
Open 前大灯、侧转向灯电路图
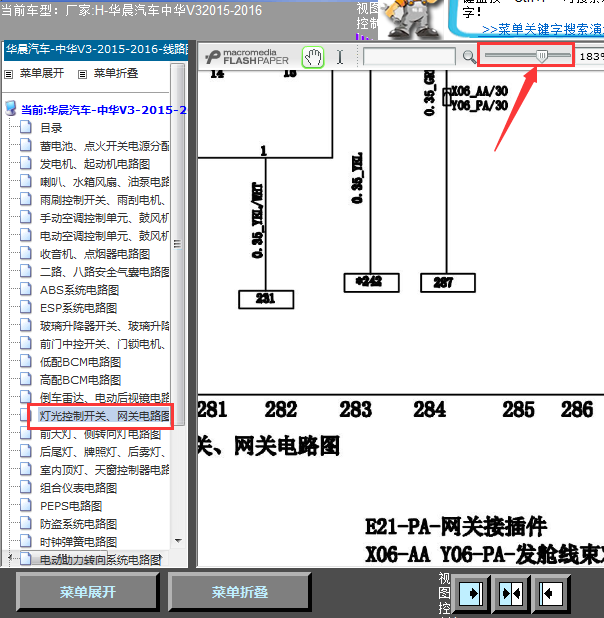[x=101, y=434]
